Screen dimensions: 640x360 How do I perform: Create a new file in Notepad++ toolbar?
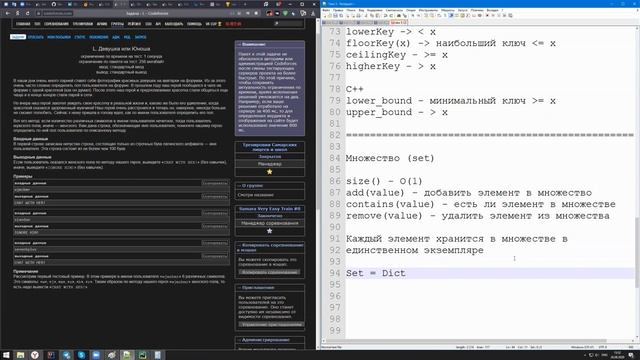[x=324, y=16]
